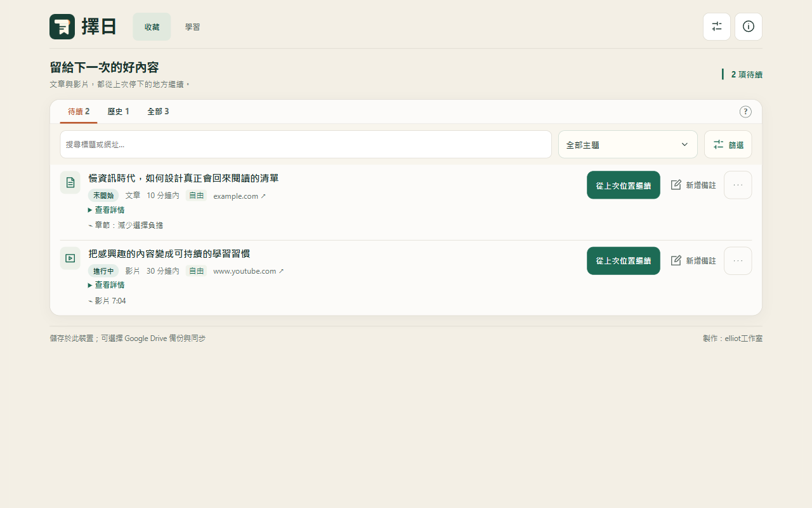
Task: Switch to the 學習 tab
Action: coord(192,27)
